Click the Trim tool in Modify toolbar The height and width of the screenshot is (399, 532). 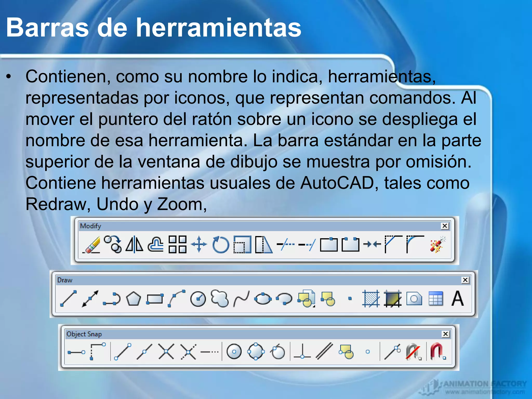pyautogui.click(x=285, y=244)
